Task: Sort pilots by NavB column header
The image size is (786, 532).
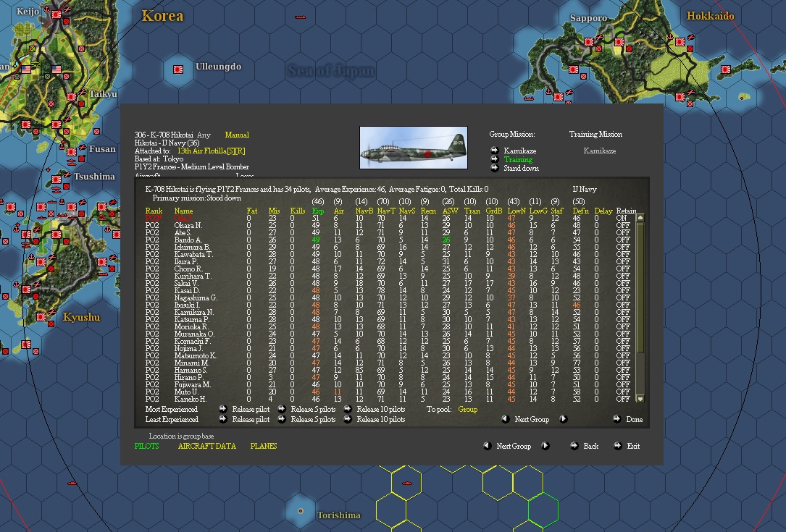Action: click(x=364, y=211)
